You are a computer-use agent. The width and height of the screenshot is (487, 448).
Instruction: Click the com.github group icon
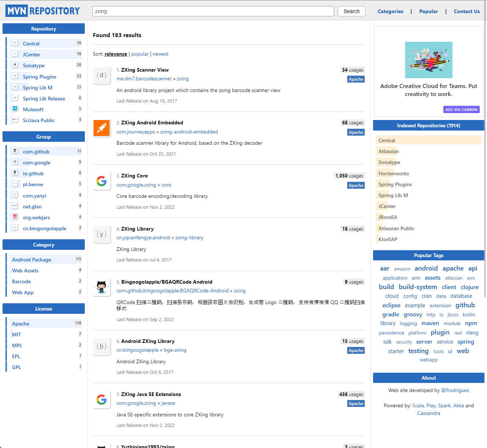(x=15, y=151)
